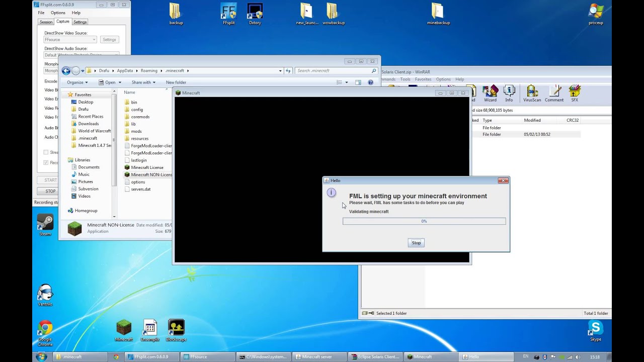Click the WinRAR Info icon

pyautogui.click(x=509, y=94)
